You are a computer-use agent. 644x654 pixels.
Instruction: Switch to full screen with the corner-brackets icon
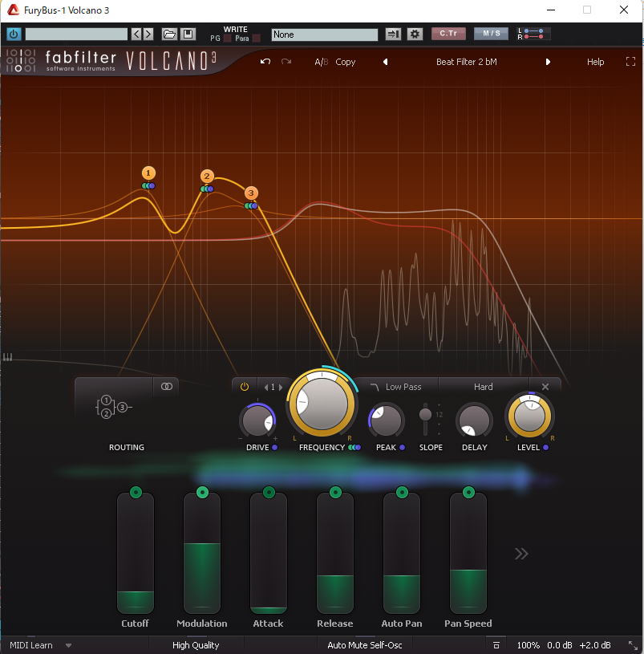[x=630, y=62]
